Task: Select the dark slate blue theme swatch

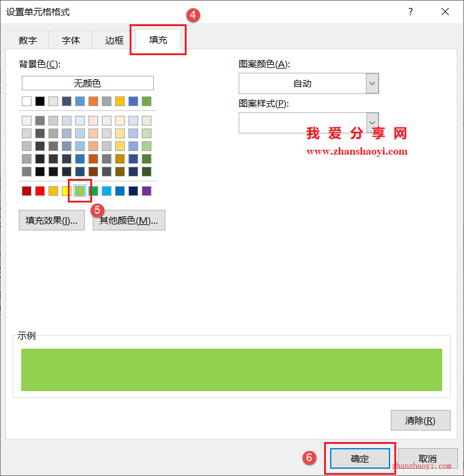Action: click(67, 101)
